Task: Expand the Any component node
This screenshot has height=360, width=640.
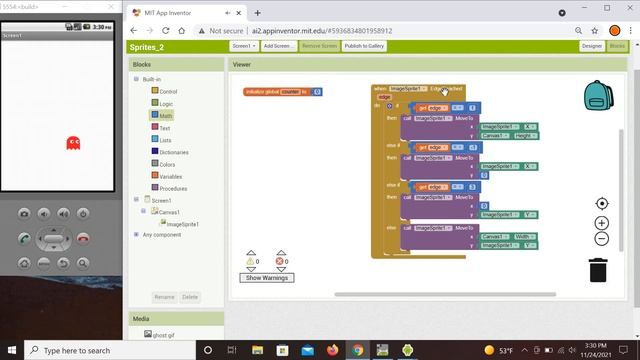Action: click(x=136, y=234)
